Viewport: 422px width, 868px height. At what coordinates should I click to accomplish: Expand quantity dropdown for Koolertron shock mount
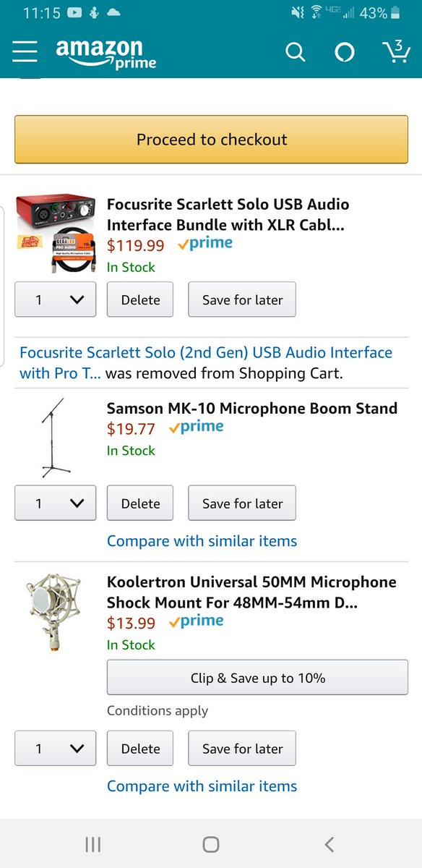click(56, 749)
